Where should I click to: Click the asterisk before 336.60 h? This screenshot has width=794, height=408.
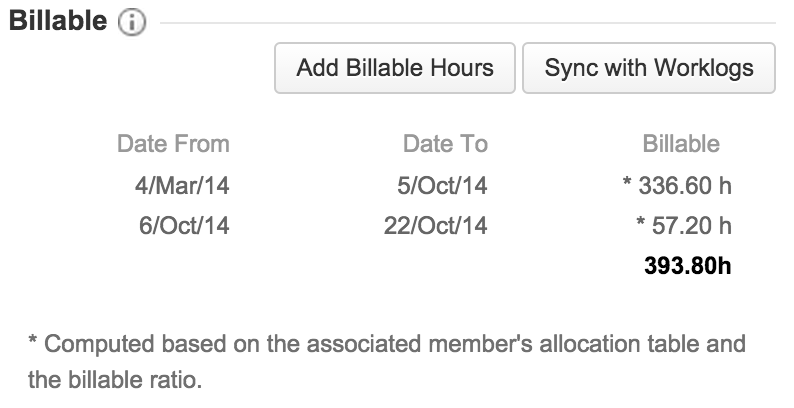click(626, 185)
